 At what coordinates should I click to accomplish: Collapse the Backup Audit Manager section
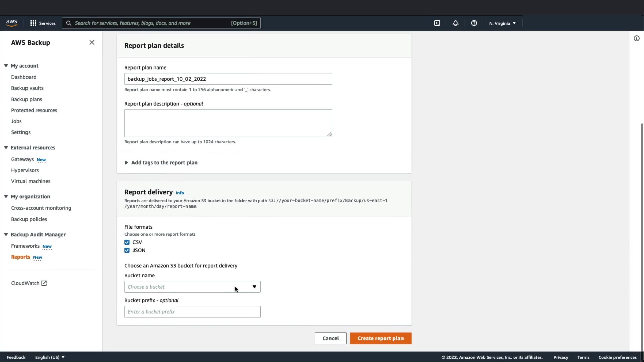(x=6, y=234)
